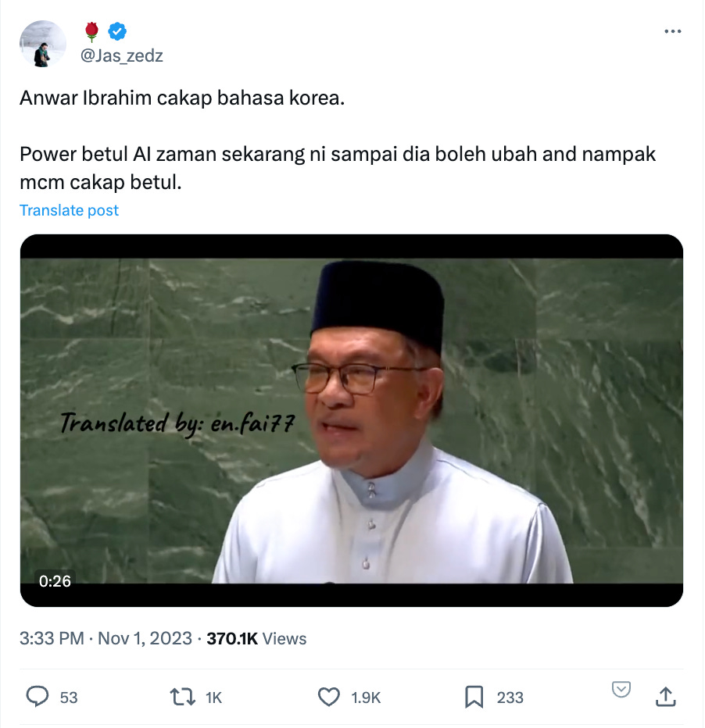705x728 pixels.
Task: Click the repost arrows icon
Action: (x=183, y=697)
